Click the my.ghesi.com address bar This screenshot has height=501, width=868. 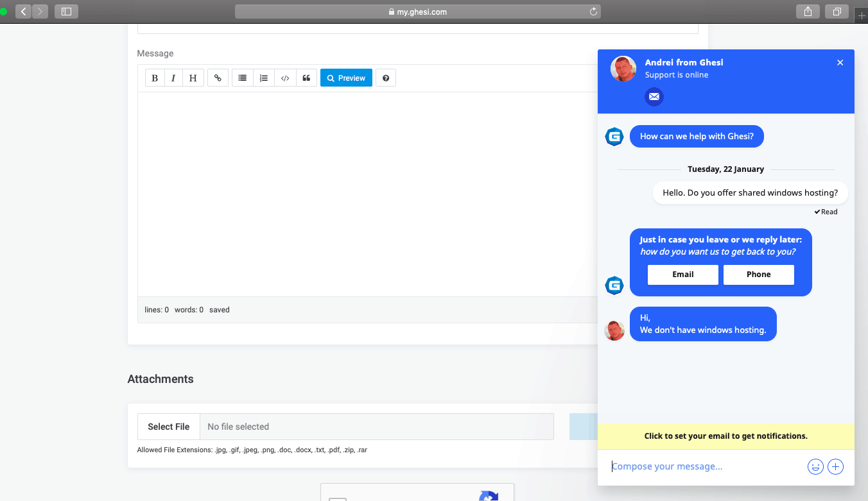[418, 12]
